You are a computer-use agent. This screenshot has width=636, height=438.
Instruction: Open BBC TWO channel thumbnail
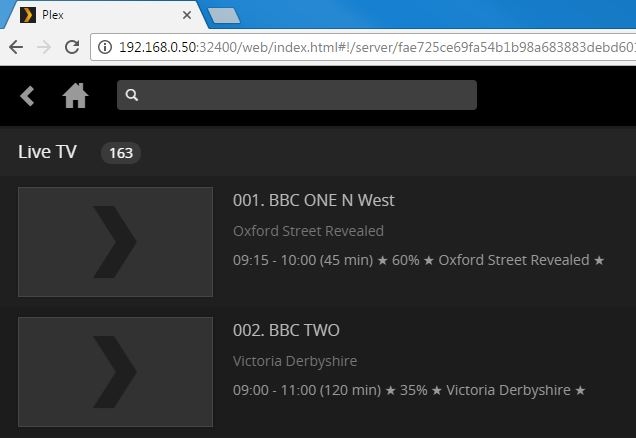tap(116, 372)
